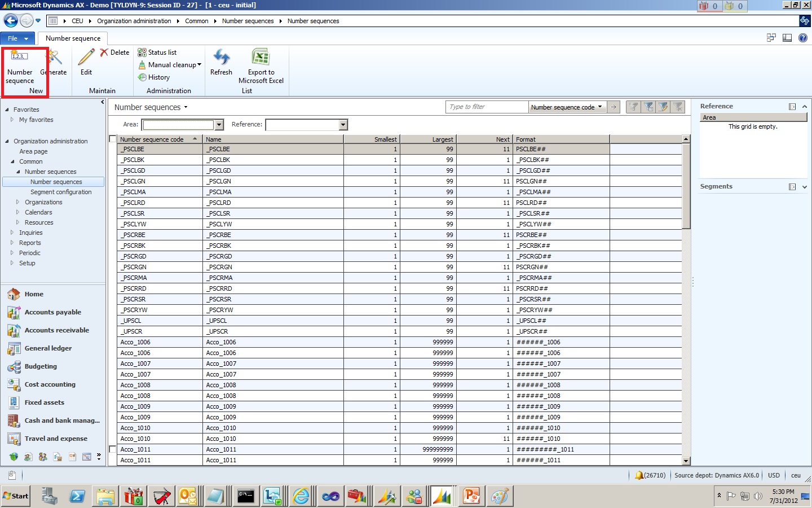Image resolution: width=812 pixels, height=508 pixels.
Task: Open the Accounts payable module
Action: click(52, 312)
